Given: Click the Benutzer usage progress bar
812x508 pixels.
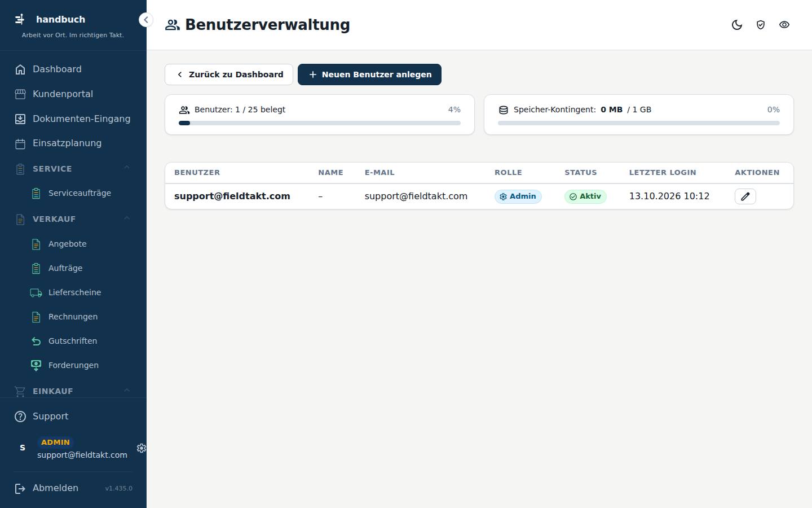Looking at the screenshot, I should click(x=320, y=123).
